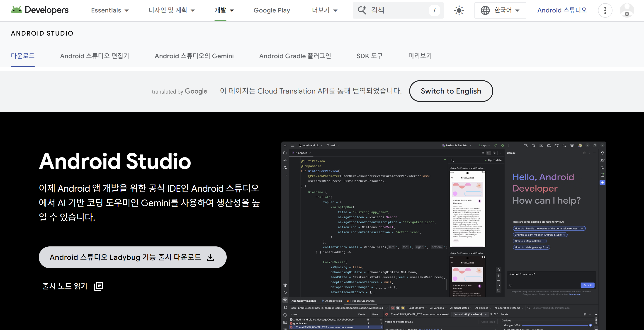Screen dimensions: 644x330
Task: Open the 한국어 language dropdown
Action: click(500, 10)
